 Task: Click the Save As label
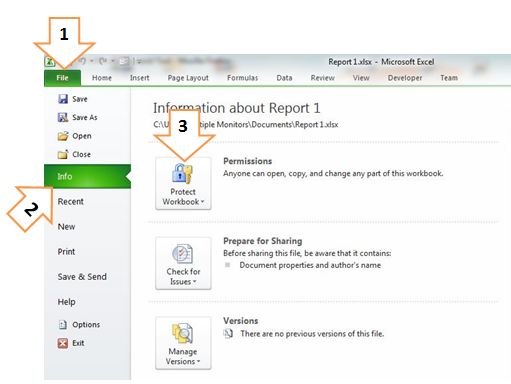tap(85, 117)
